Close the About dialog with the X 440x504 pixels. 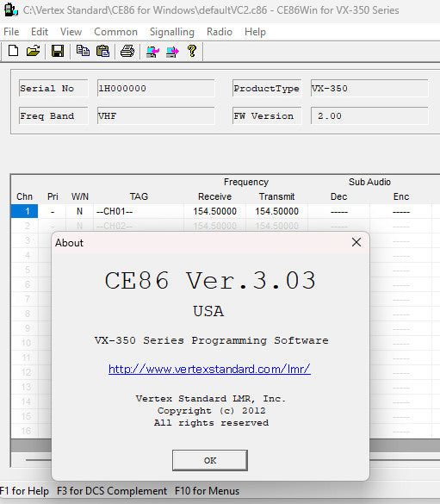pyautogui.click(x=356, y=242)
